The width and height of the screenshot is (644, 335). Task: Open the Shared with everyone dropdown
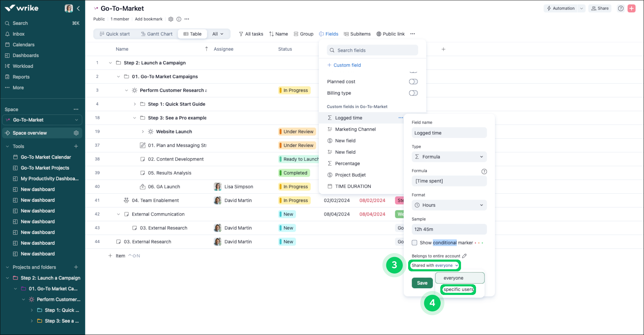pyautogui.click(x=434, y=266)
